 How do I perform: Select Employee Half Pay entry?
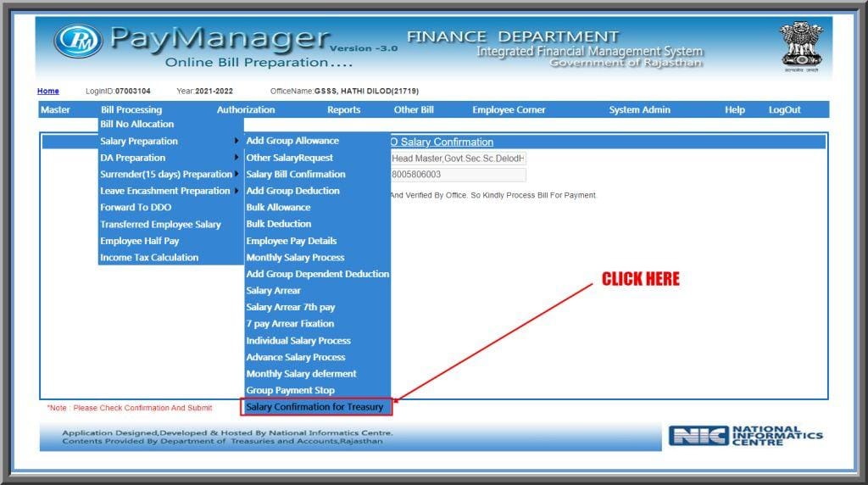140,241
